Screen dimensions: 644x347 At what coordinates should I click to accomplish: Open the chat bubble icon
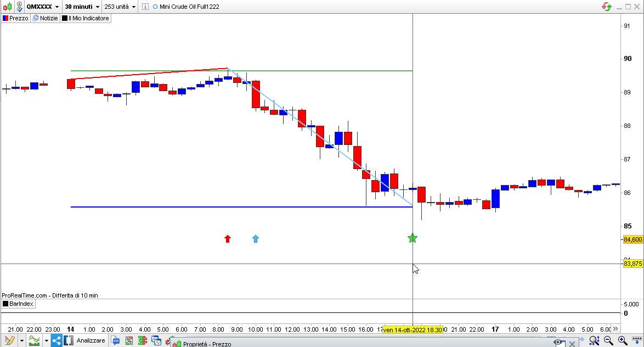pyautogui.click(x=116, y=340)
